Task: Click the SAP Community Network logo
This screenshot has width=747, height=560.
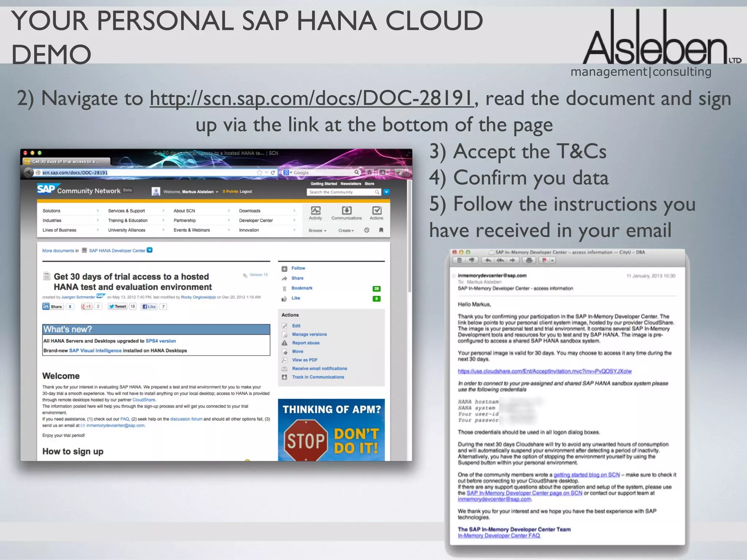Action: [78, 190]
